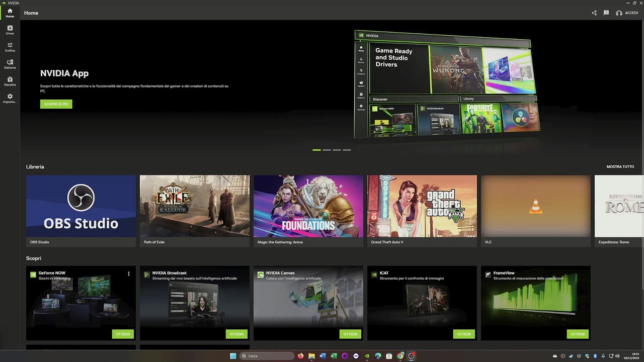Open the Grafica settings icon
Viewport: 644px width, 362px height.
coord(10,47)
